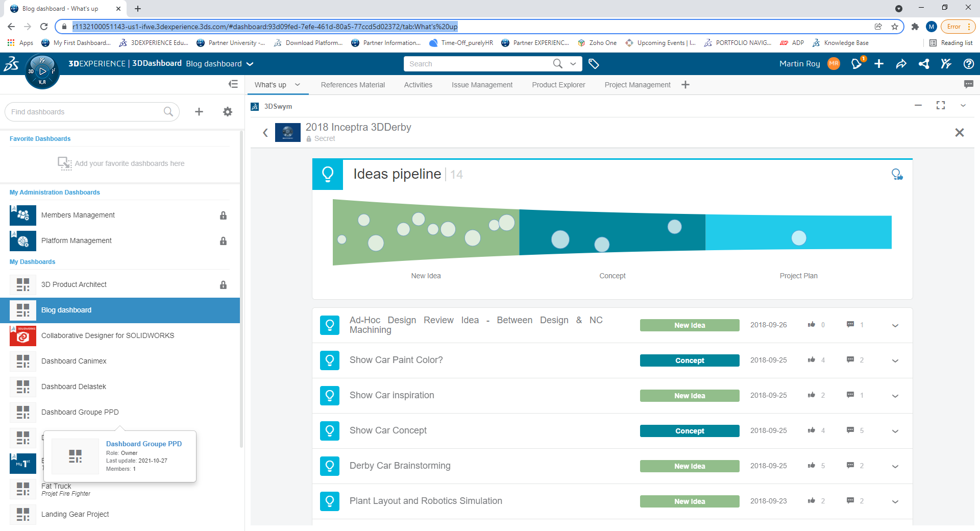
Task: Select Dashboard Canimex in the list
Action: point(74,361)
